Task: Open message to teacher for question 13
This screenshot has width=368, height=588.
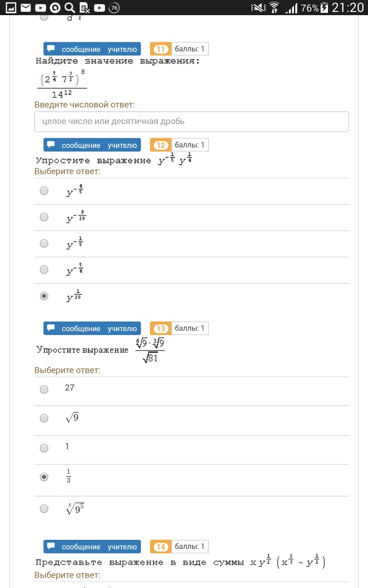Action: click(92, 328)
